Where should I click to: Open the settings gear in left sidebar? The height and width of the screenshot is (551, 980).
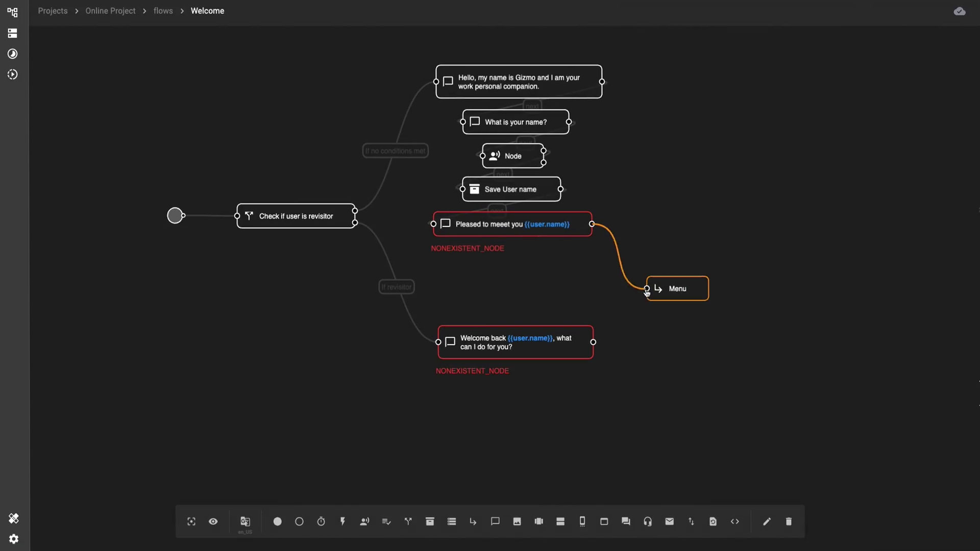[x=14, y=539]
